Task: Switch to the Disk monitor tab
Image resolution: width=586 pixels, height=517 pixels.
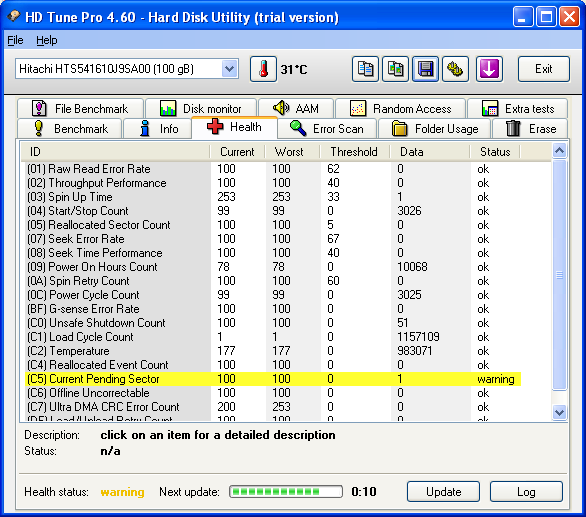Action: coord(201,109)
